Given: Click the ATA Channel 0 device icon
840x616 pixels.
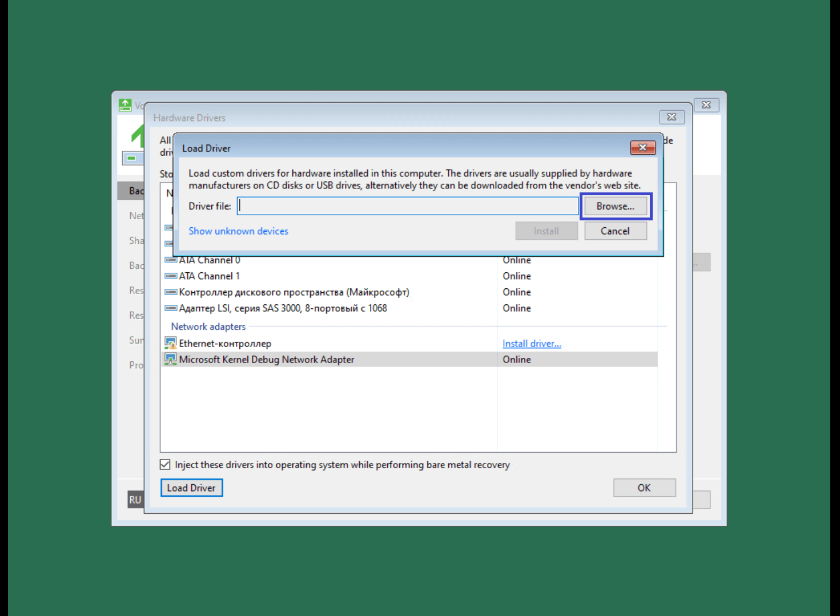Looking at the screenshot, I should pos(170,260).
